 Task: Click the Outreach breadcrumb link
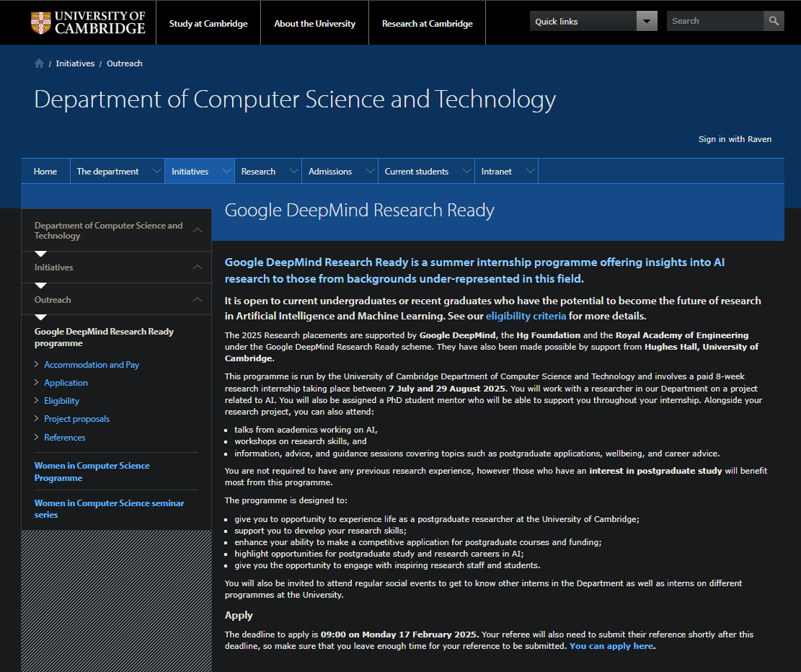coord(125,63)
